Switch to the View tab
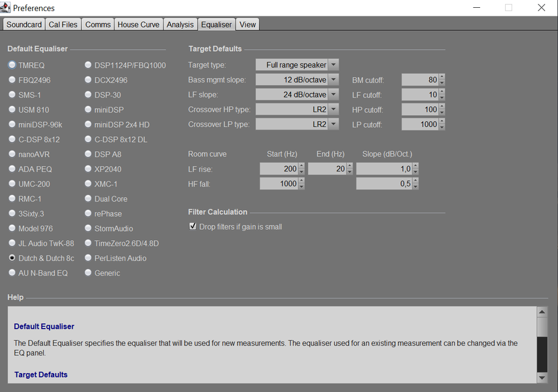 [247, 25]
